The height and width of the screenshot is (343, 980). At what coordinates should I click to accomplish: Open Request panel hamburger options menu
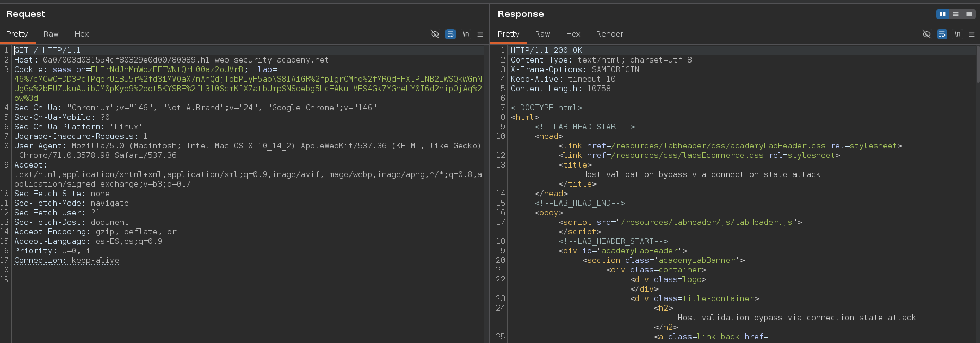click(480, 34)
